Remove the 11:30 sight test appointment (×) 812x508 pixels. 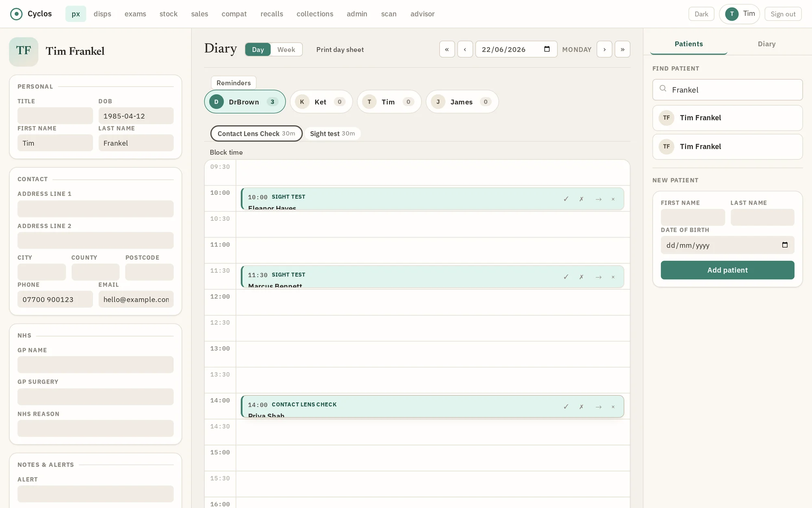point(613,277)
